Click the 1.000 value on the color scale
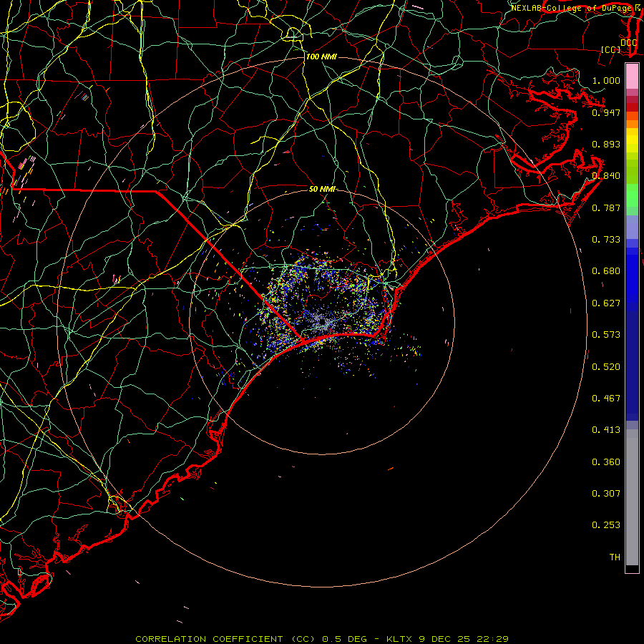The height and width of the screenshot is (644, 644). (x=606, y=80)
